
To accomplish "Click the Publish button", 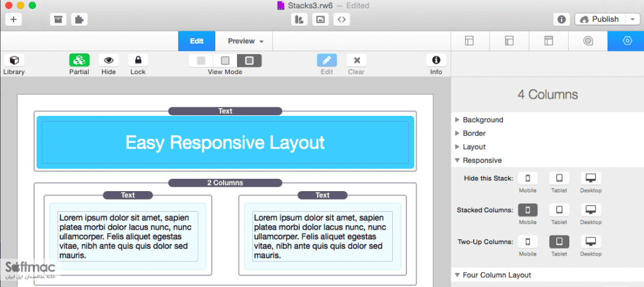I will 600,19.
